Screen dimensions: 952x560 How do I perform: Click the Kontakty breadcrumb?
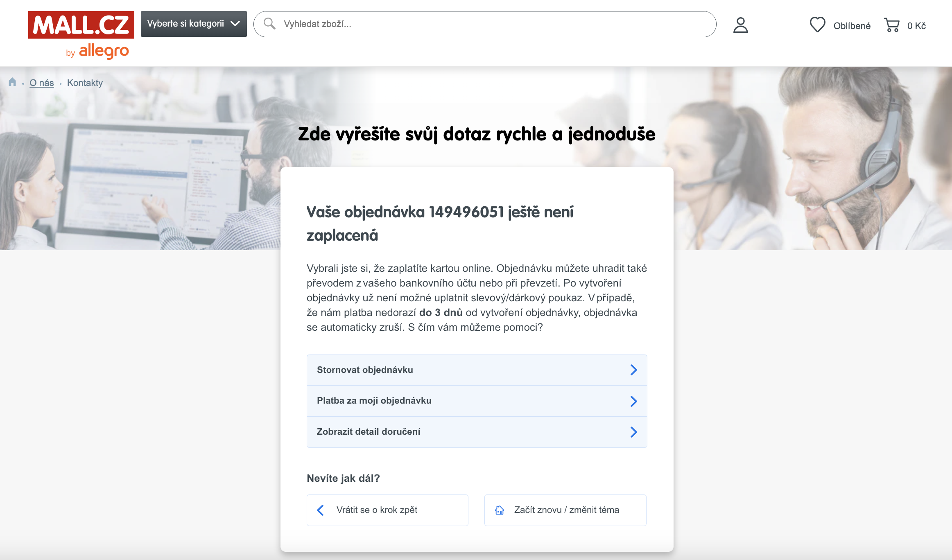85,83
